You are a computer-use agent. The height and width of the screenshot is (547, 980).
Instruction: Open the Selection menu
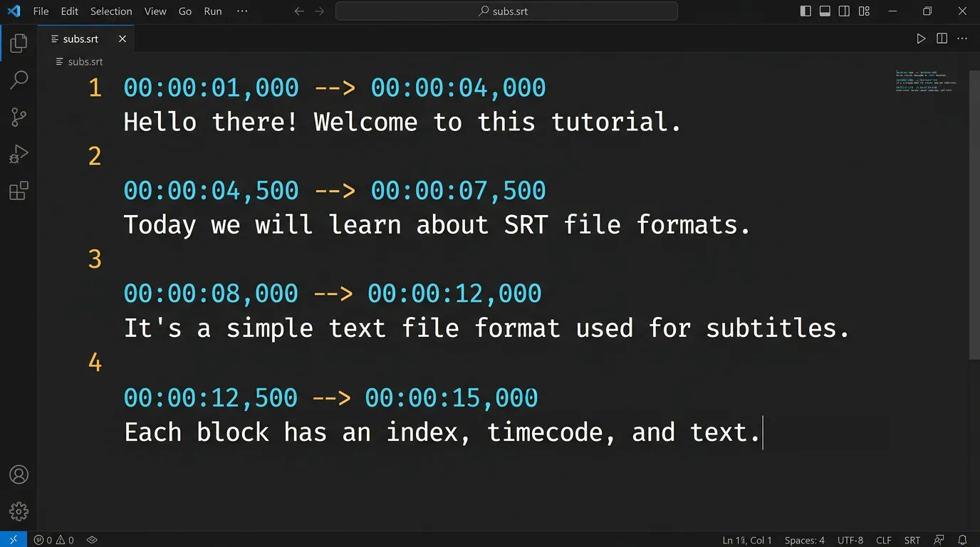[111, 11]
